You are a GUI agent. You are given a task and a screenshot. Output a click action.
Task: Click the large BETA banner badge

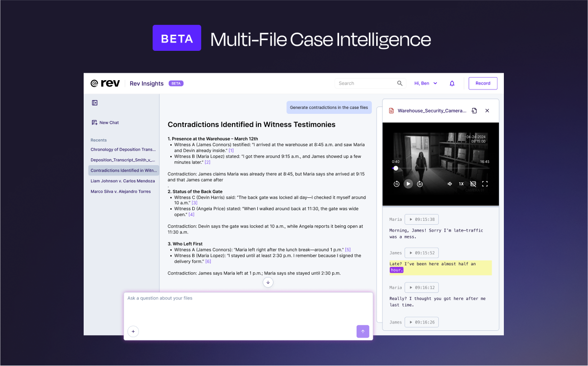(x=177, y=38)
